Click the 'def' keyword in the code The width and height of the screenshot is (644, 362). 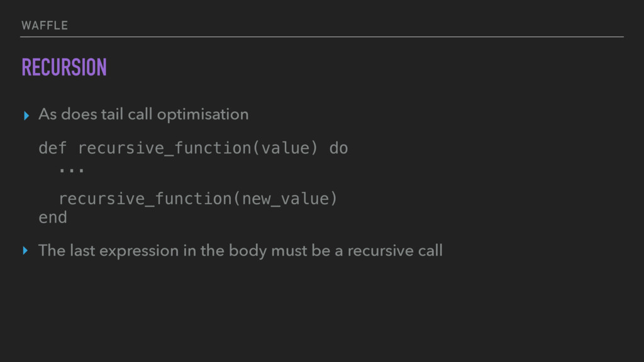pos(53,148)
